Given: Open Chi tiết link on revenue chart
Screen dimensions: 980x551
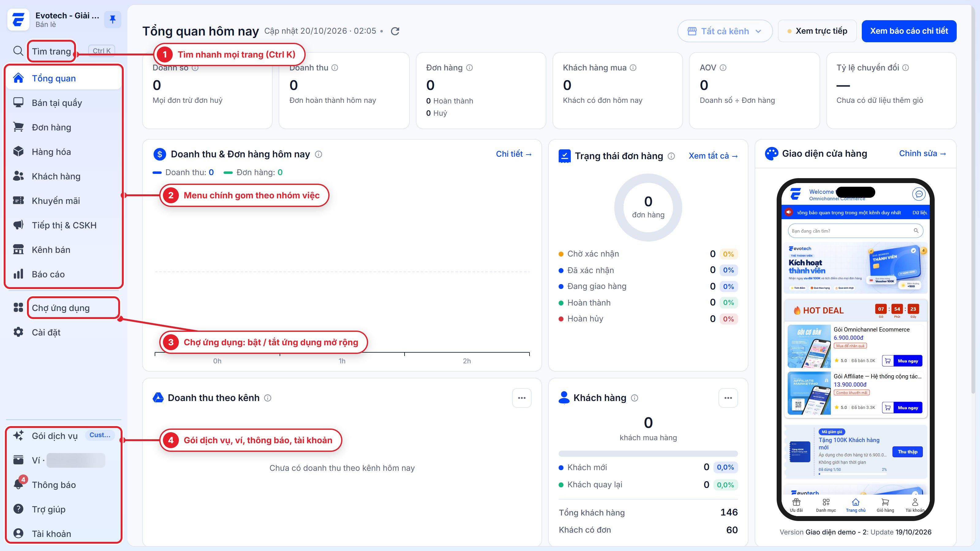Looking at the screenshot, I should pos(514,154).
